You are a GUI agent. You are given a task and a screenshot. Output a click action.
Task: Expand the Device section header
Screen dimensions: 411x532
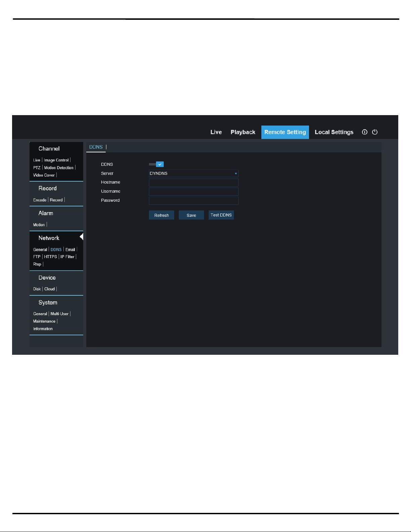tap(47, 278)
